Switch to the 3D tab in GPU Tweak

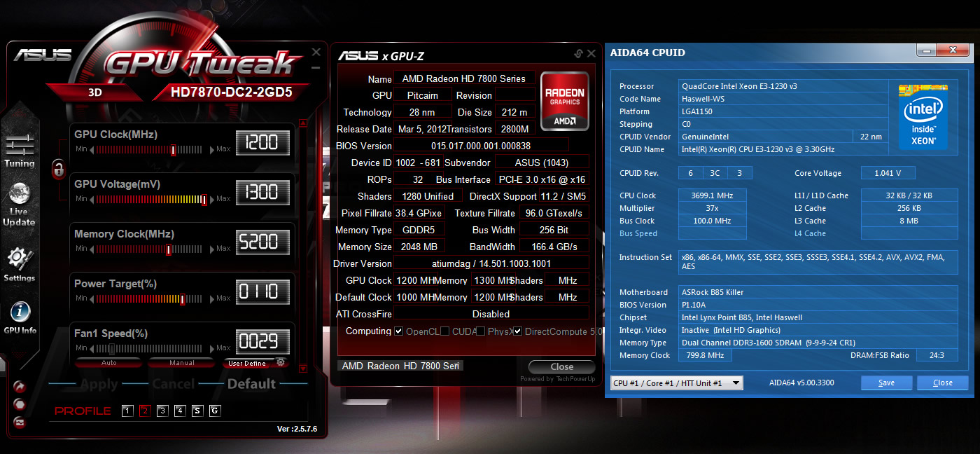pos(96,92)
